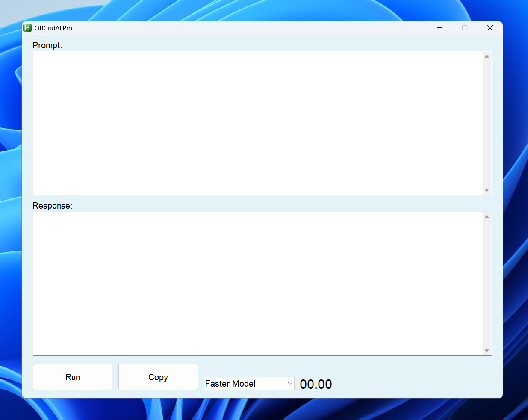Screen dimensions: 528x420
Task: Close the OffGridAI.Pro window
Action: pos(490,28)
